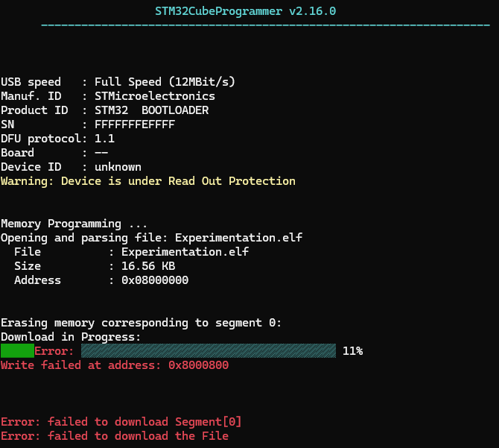Viewport: 499px width, 448px height.
Task: Click the 11% progress percentage
Action: point(352,351)
